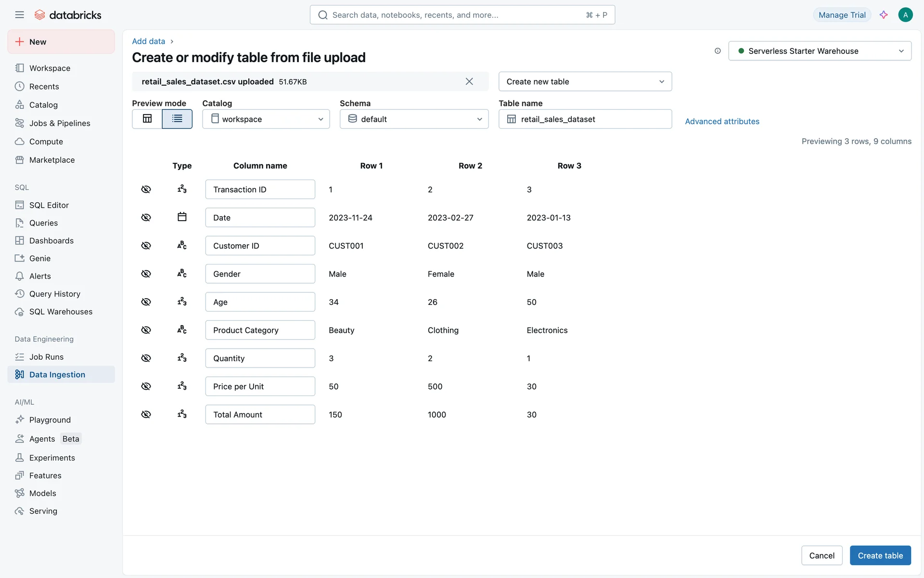Switch to table grid preview mode
This screenshot has height=578, width=924.
click(x=147, y=119)
